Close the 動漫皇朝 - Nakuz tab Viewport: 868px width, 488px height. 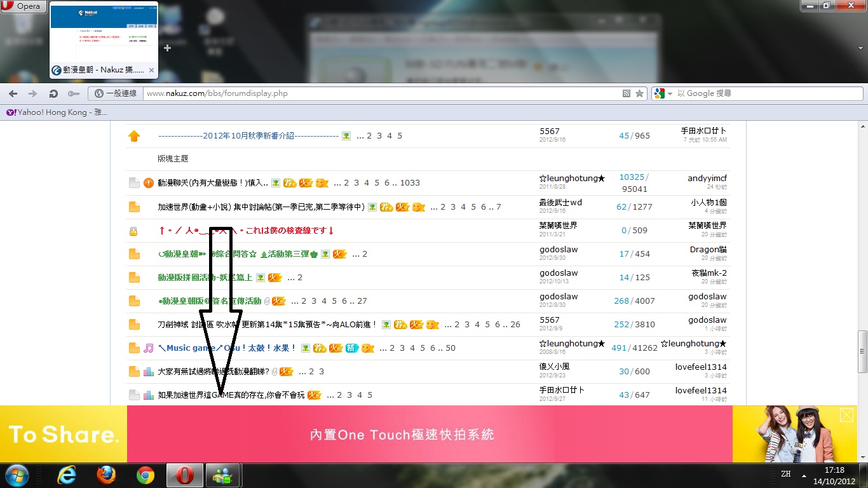(151, 71)
